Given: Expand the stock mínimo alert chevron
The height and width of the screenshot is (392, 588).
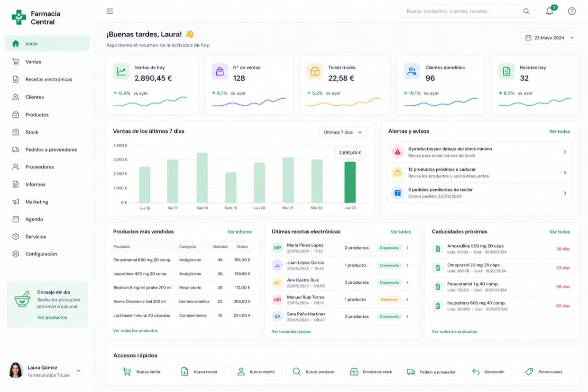Looking at the screenshot, I should coord(565,152).
